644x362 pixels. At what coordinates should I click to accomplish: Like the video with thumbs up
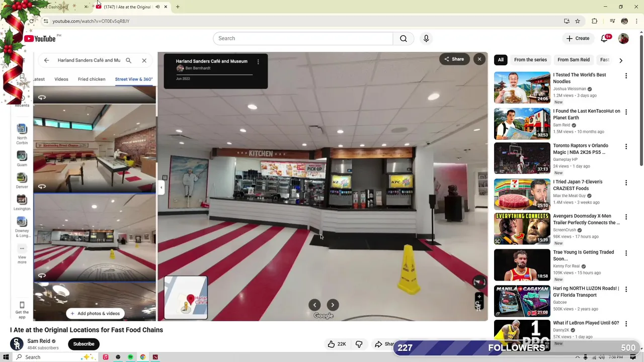tap(337, 344)
